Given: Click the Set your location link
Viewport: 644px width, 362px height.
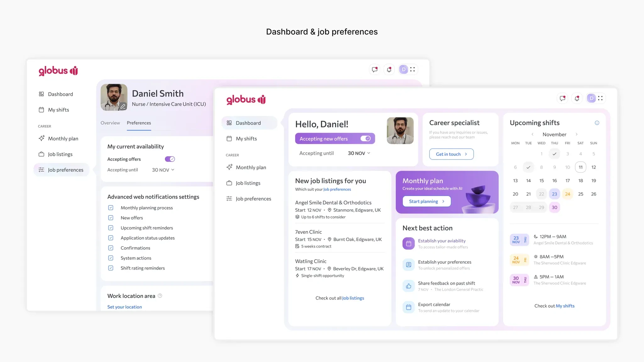Looking at the screenshot, I should [x=125, y=307].
